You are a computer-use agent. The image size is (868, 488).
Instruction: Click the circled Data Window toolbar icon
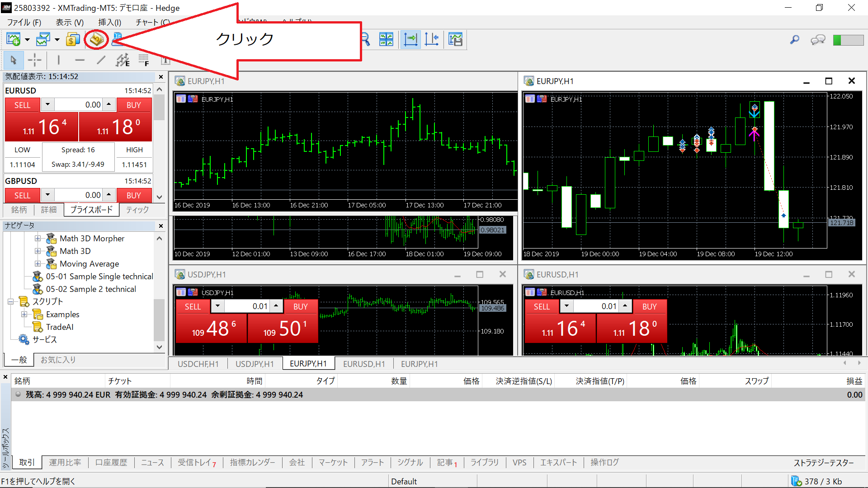[x=96, y=40]
